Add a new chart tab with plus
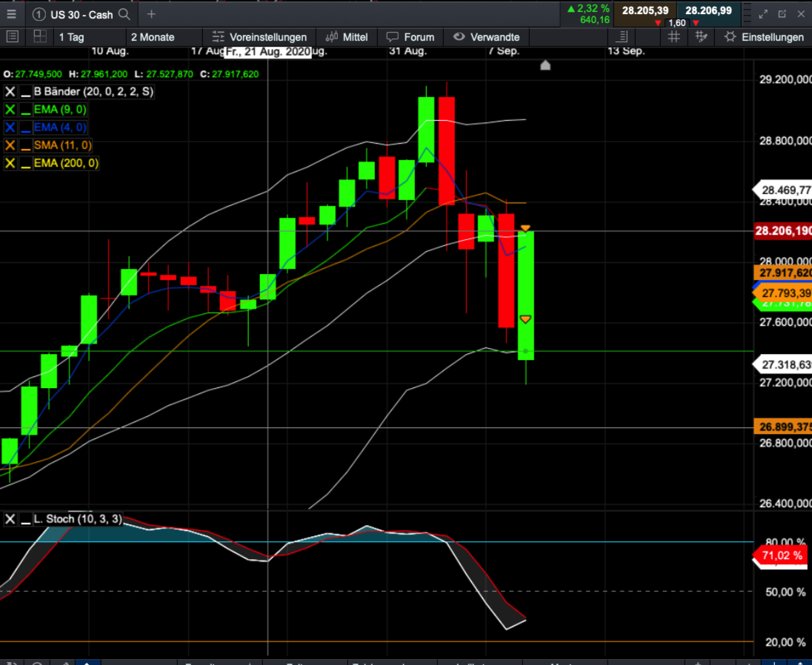 point(151,14)
